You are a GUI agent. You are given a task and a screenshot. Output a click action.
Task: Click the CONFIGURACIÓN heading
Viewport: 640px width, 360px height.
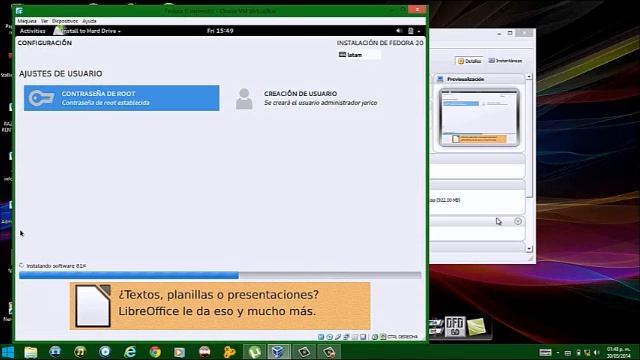tap(44, 43)
